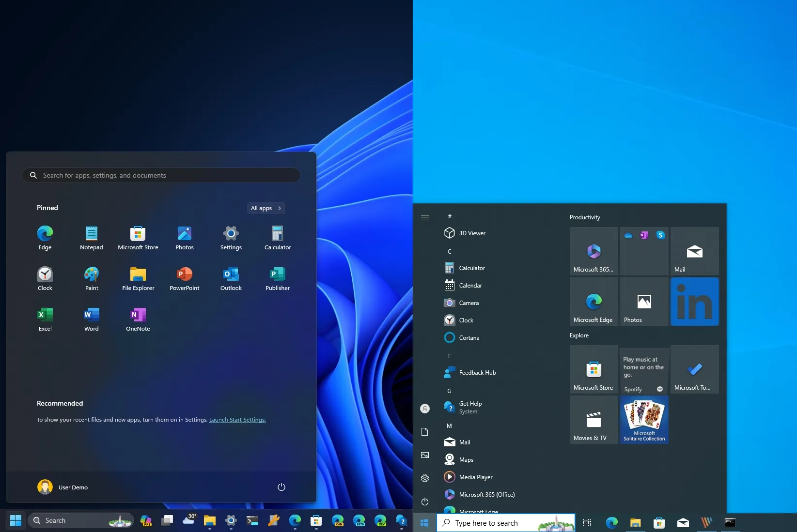The image size is (797, 532).
Task: Open Microsoft Store in the Pinned section
Action: click(x=138, y=238)
